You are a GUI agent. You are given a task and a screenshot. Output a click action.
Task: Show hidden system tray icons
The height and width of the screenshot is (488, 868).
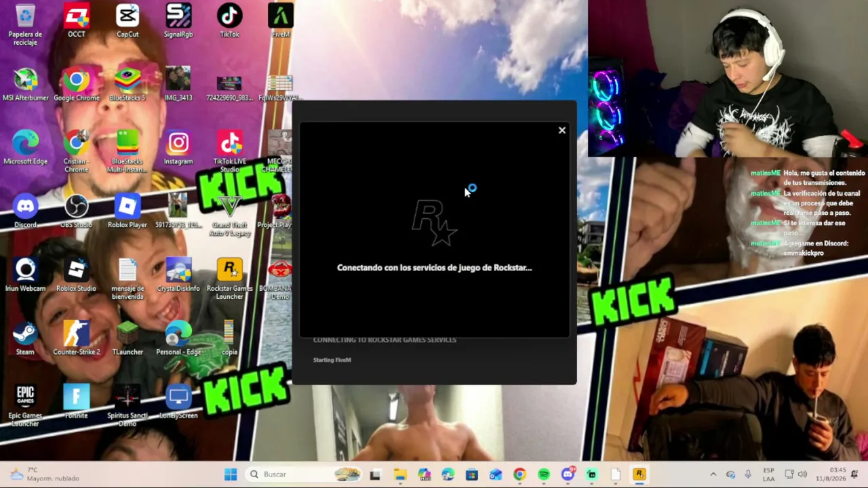point(713,474)
